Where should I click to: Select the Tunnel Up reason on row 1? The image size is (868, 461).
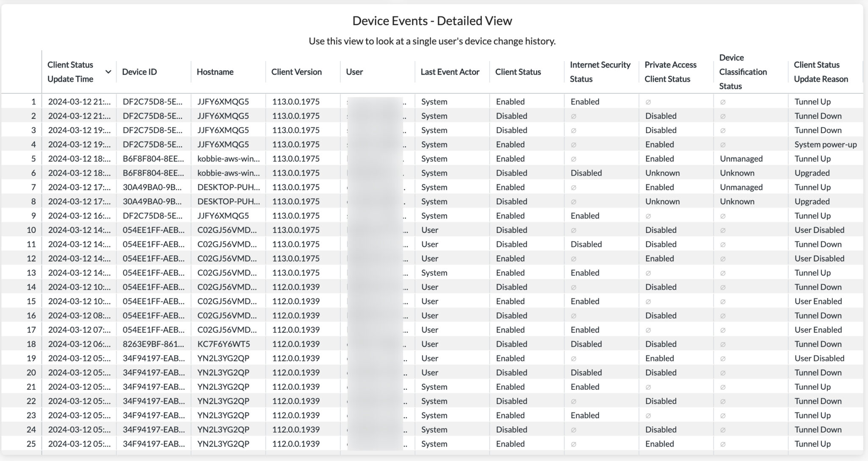point(812,101)
